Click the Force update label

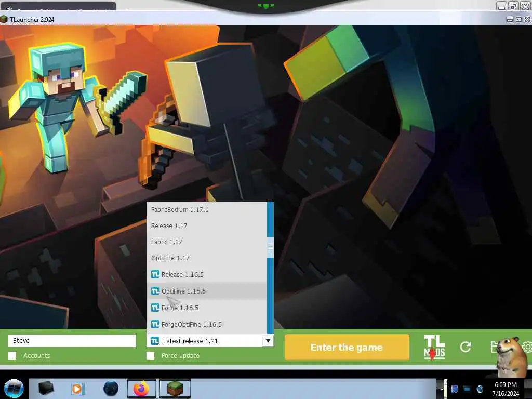point(180,355)
